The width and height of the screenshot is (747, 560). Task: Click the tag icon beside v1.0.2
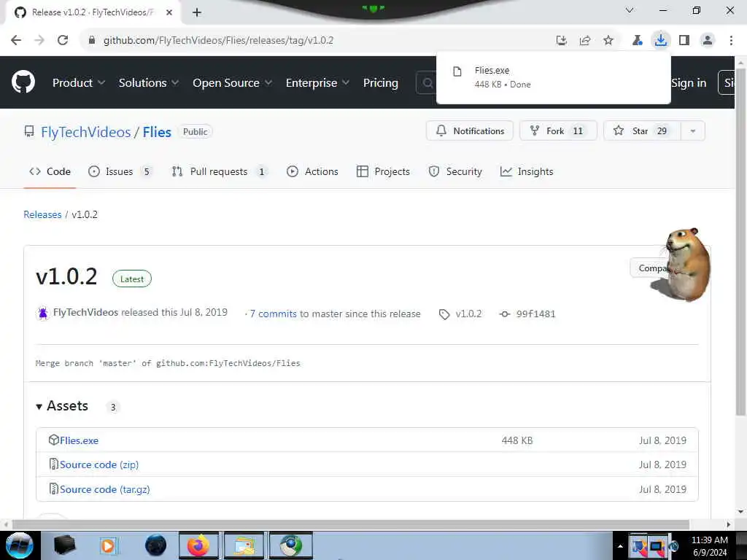[444, 314]
